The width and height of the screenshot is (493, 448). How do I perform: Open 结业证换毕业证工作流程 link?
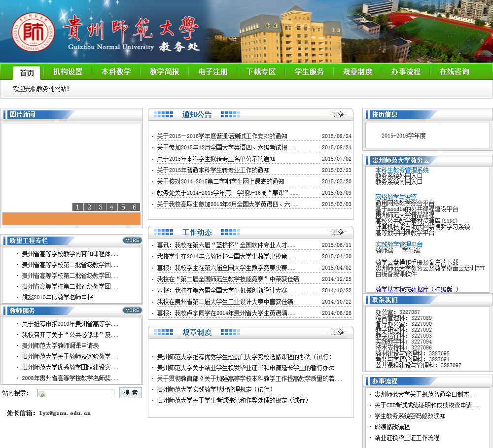point(407,438)
